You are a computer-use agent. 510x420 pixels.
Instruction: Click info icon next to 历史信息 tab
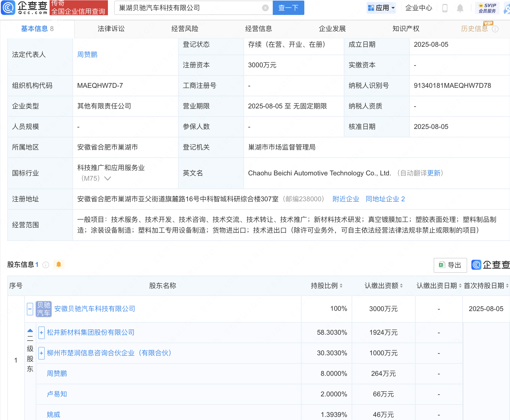tap(495, 29)
